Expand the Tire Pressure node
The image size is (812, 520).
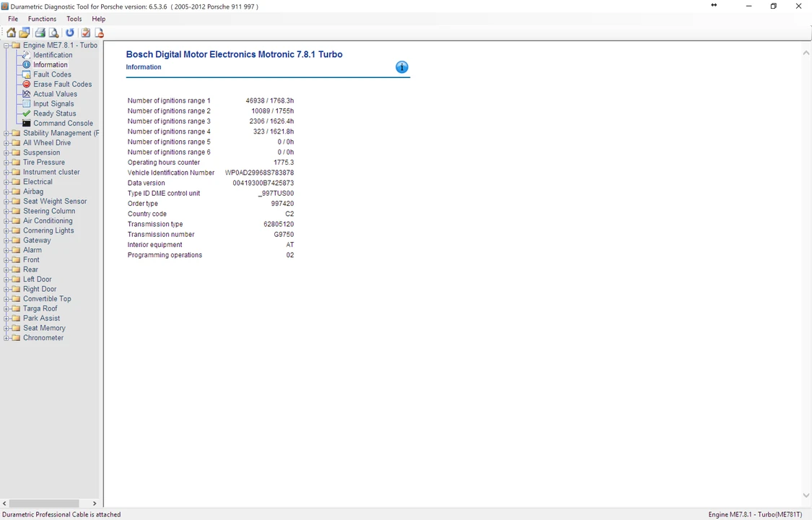click(6, 162)
